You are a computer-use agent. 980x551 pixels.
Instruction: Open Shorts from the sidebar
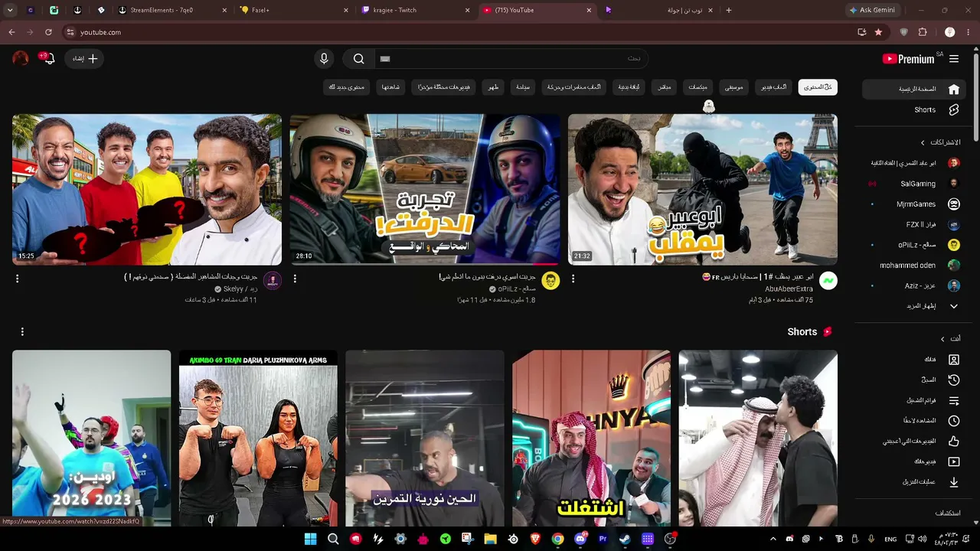tap(916, 109)
